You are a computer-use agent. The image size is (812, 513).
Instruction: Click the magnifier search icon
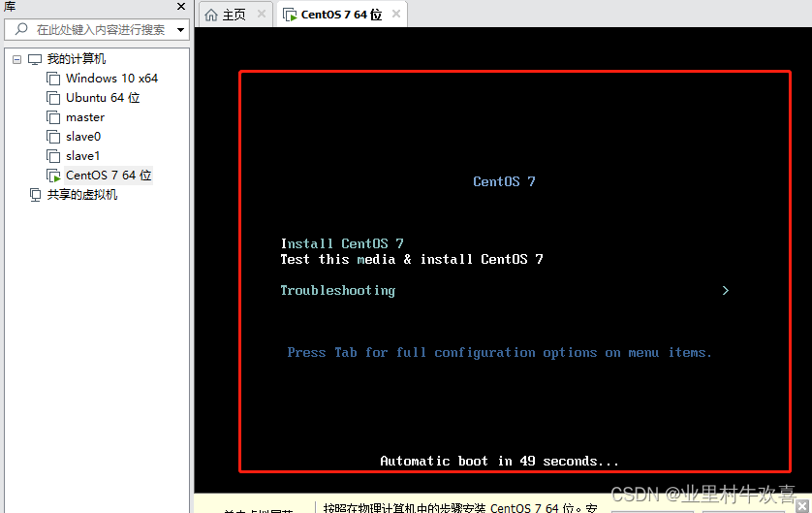(21, 29)
